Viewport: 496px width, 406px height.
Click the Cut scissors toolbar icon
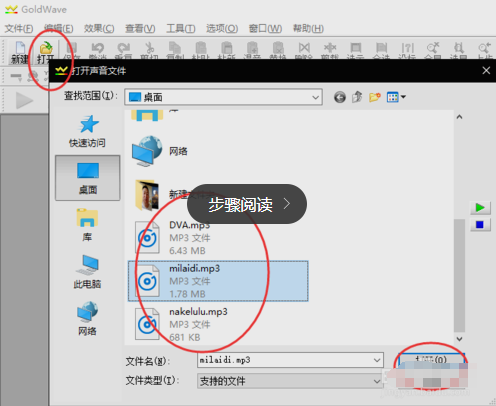(149, 50)
